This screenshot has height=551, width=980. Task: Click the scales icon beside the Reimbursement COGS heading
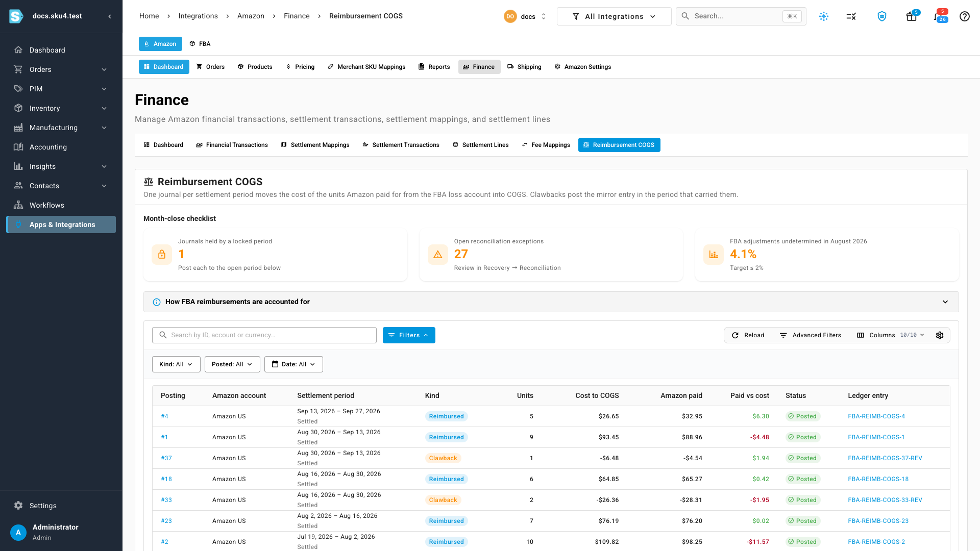click(x=149, y=182)
